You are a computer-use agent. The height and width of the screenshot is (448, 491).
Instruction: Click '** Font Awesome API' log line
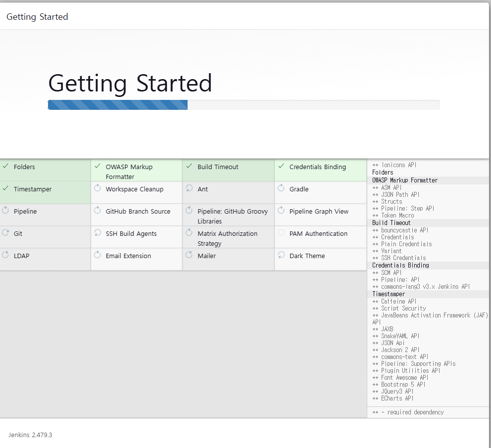tap(400, 378)
